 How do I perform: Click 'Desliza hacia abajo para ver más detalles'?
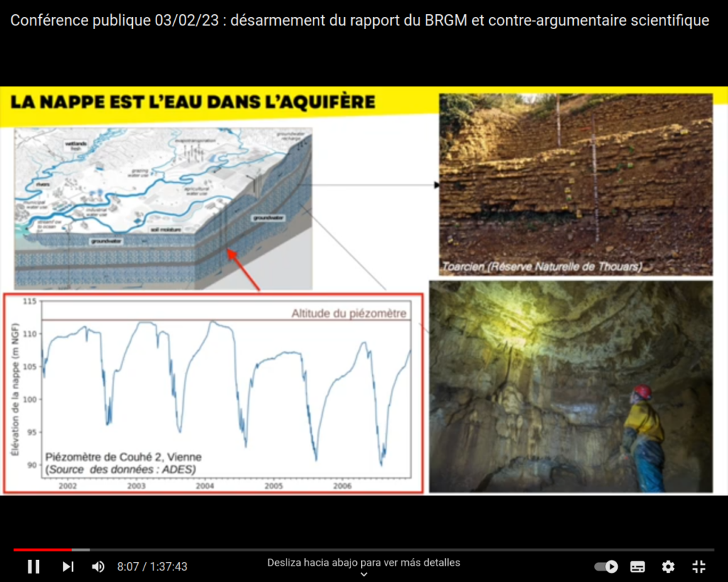[x=363, y=562]
